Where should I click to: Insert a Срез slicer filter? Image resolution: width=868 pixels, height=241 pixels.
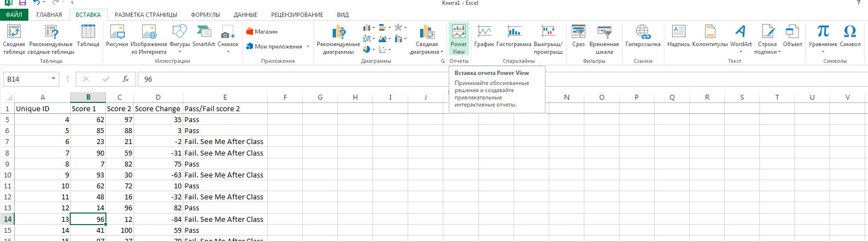(578, 37)
